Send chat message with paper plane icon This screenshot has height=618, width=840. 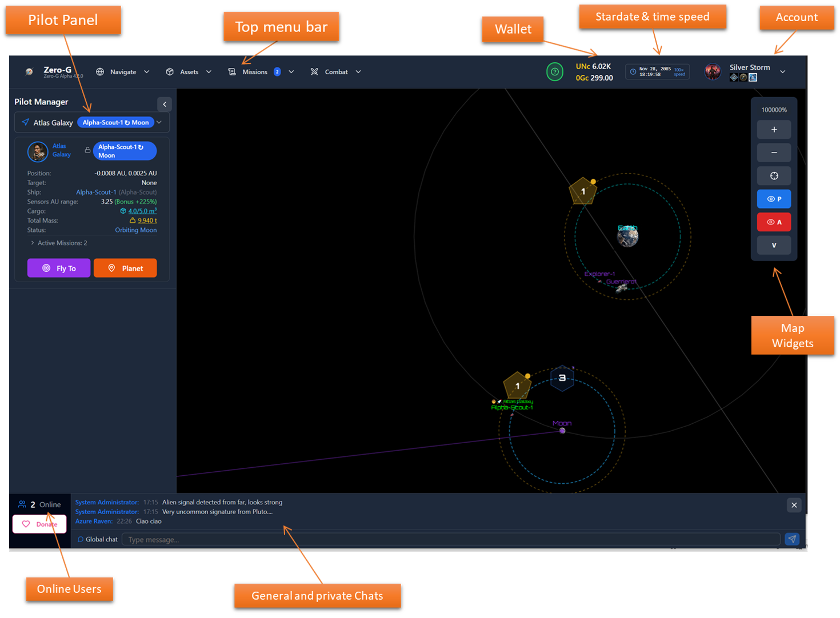coord(792,539)
